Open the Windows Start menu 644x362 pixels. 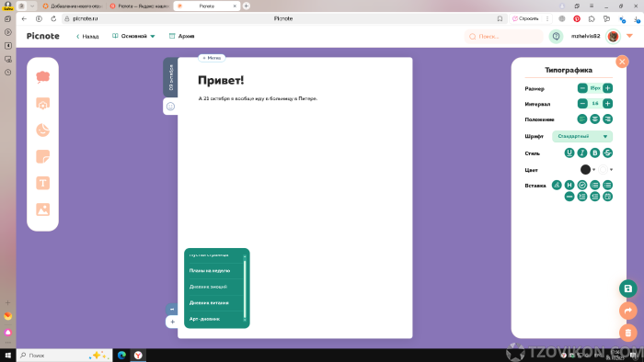click(x=7, y=356)
